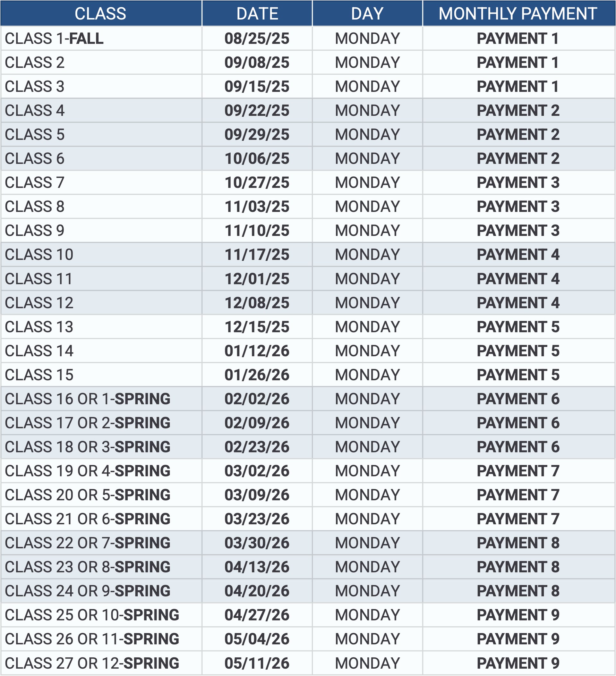Click the date 05/04/26
This screenshot has width=616, height=676.
[x=257, y=639]
